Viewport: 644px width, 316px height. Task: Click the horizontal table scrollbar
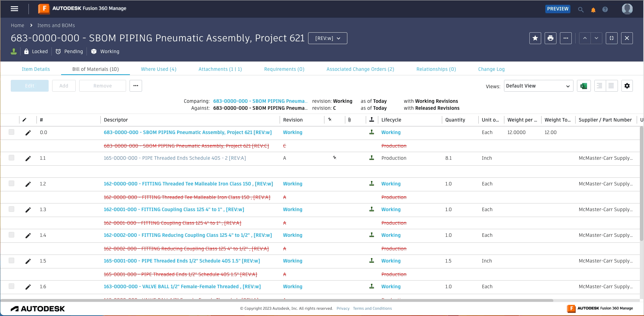(x=276, y=300)
